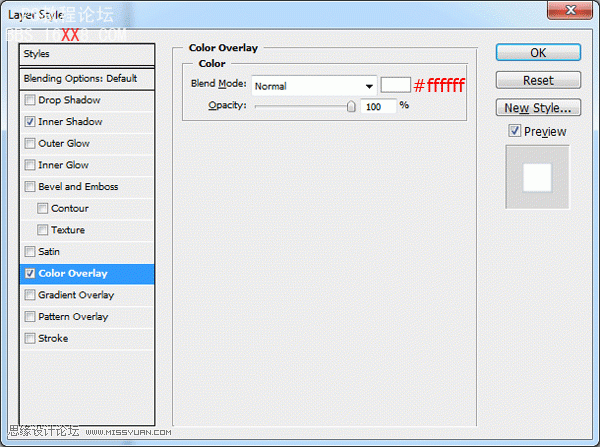Turn on the Contour checkbox

coord(42,208)
